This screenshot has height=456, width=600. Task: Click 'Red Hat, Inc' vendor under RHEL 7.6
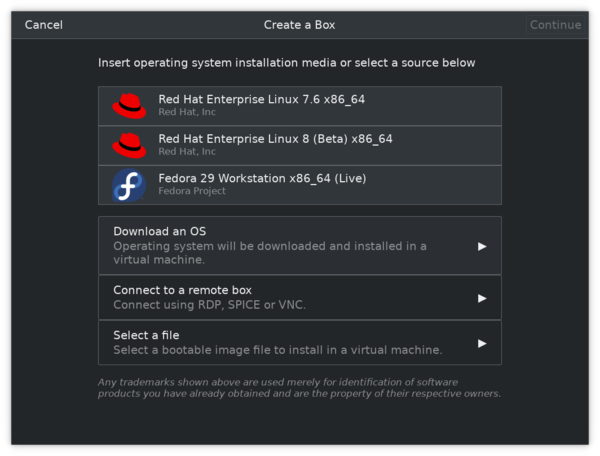point(187,112)
